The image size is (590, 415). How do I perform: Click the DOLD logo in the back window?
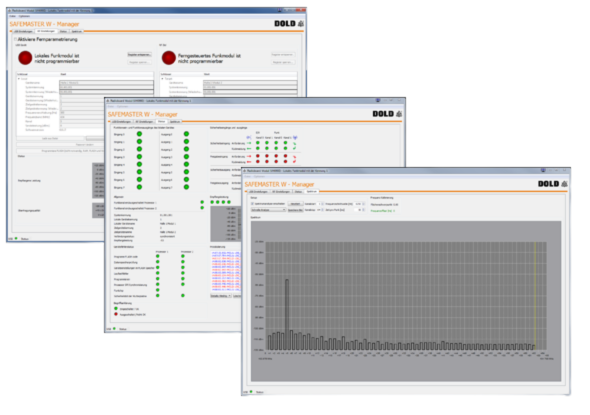tap(289, 24)
